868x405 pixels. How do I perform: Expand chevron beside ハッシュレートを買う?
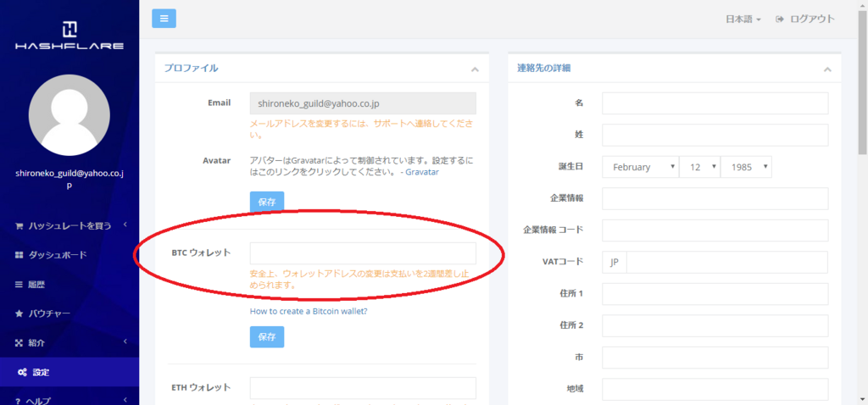[x=125, y=225]
